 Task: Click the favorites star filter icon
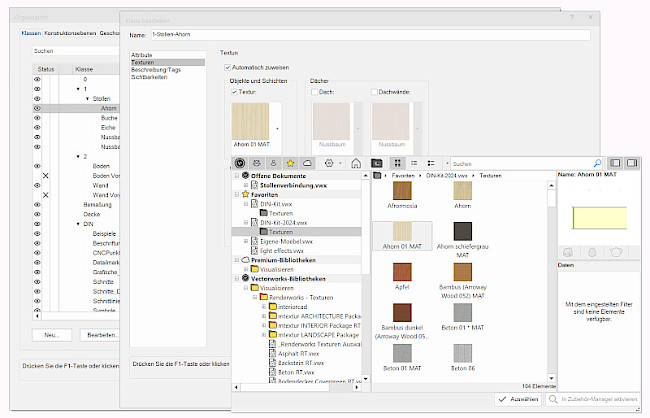coord(290,162)
